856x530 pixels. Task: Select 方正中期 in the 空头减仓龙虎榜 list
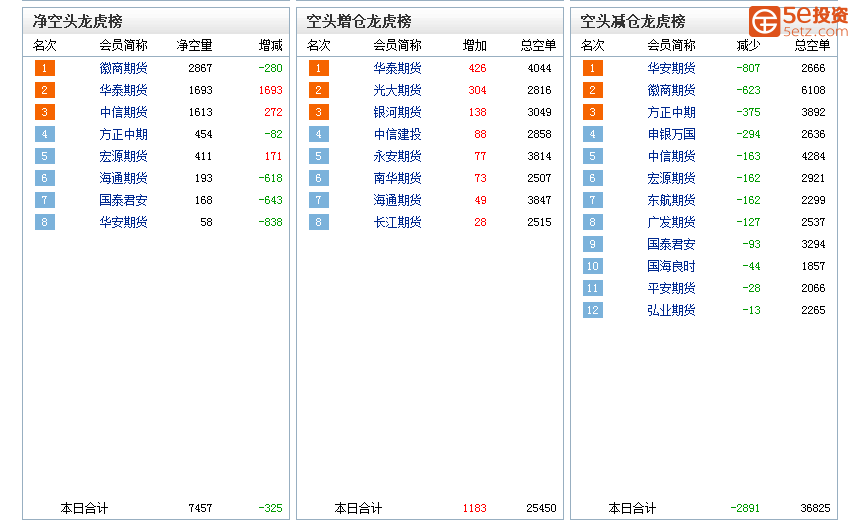(671, 112)
